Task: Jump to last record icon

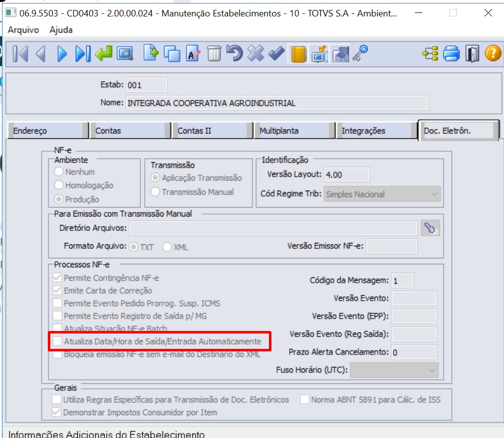Action: [x=83, y=53]
